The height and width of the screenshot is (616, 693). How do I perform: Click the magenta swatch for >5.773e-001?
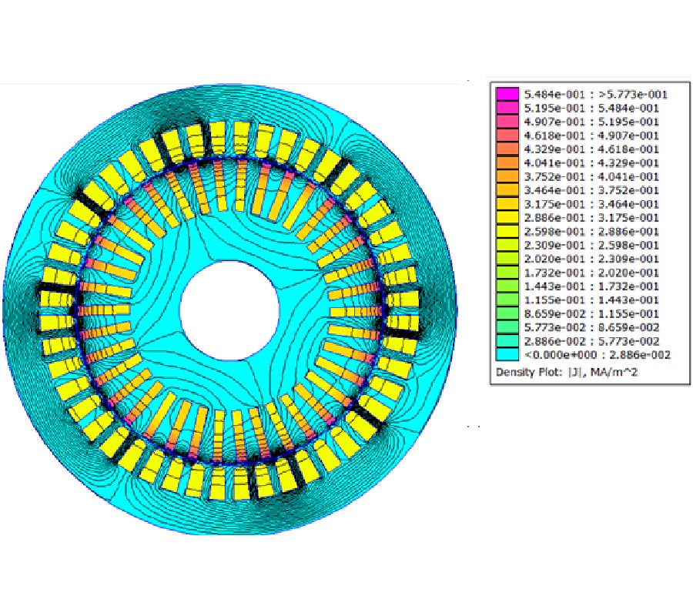pos(507,95)
